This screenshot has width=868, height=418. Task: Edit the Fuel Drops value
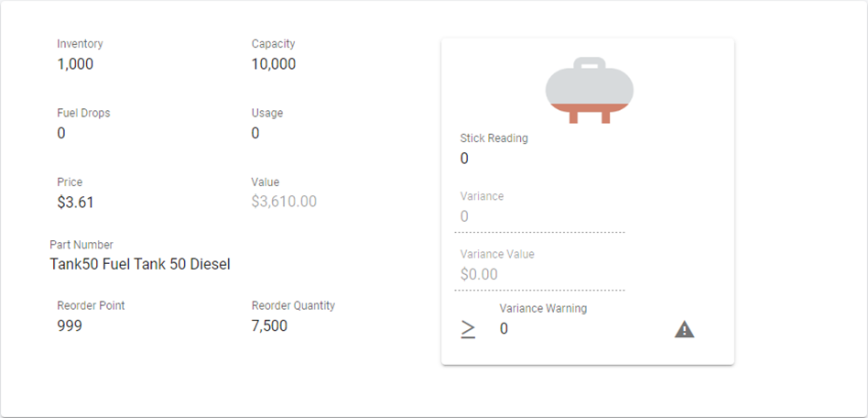(x=61, y=133)
